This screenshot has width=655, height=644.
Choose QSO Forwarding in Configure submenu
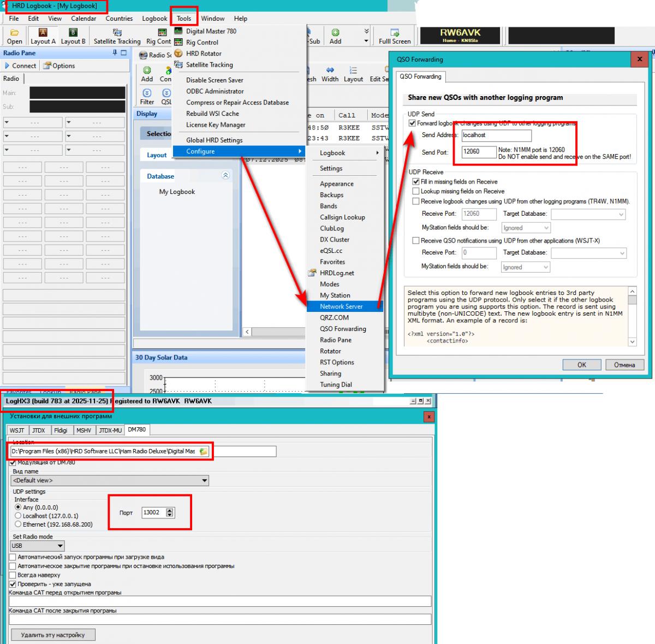[343, 329]
